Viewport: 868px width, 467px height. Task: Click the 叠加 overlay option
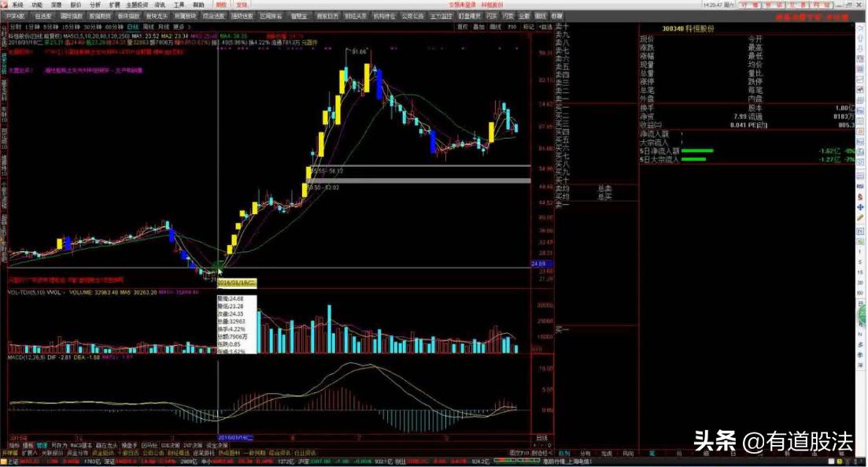point(478,27)
